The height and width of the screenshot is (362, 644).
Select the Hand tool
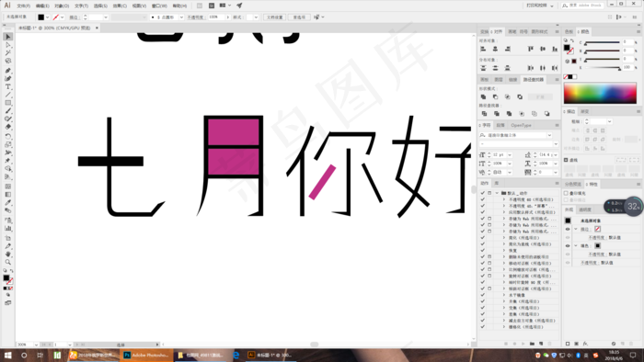tap(7, 255)
